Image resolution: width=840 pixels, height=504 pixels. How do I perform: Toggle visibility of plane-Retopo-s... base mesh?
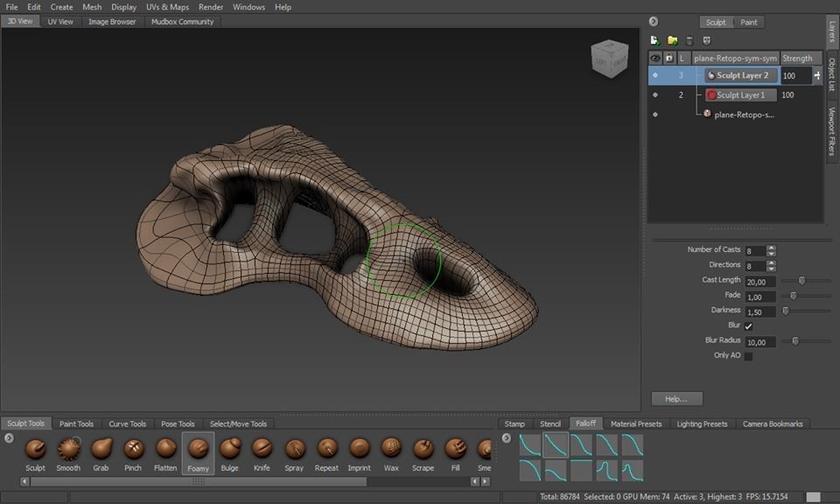pyautogui.click(x=655, y=114)
